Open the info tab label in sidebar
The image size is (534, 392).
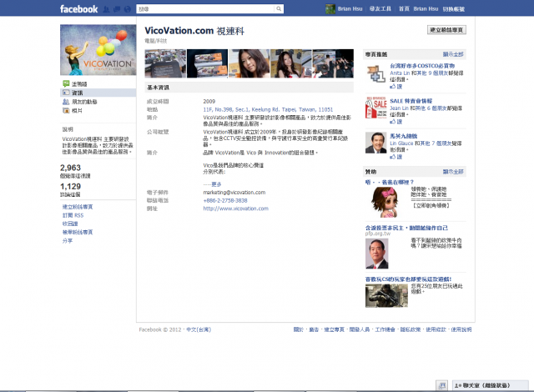78,93
